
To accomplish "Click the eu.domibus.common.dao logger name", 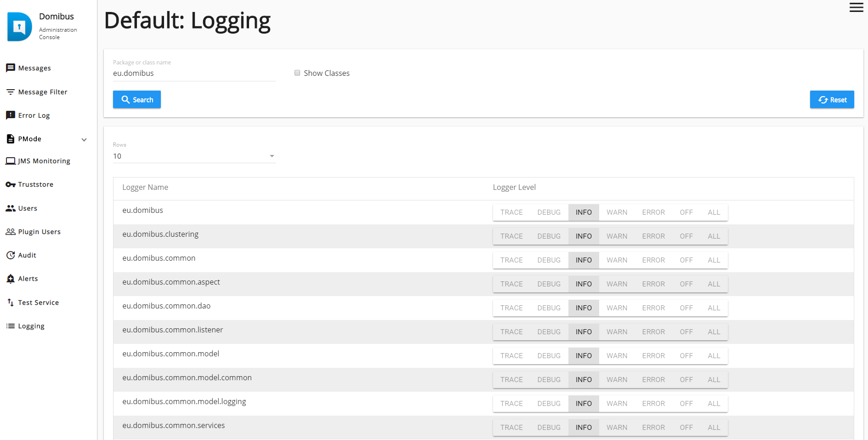I will coord(166,306).
